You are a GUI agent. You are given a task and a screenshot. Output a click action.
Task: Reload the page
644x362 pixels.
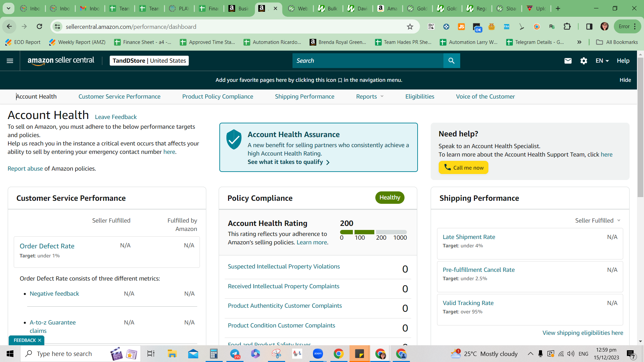40,26
